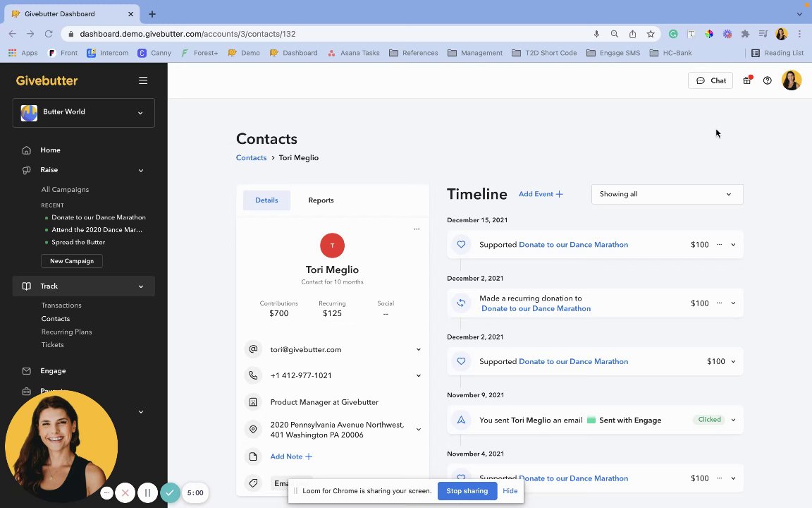
Task: Expand the phone number row chevron
Action: point(419,376)
